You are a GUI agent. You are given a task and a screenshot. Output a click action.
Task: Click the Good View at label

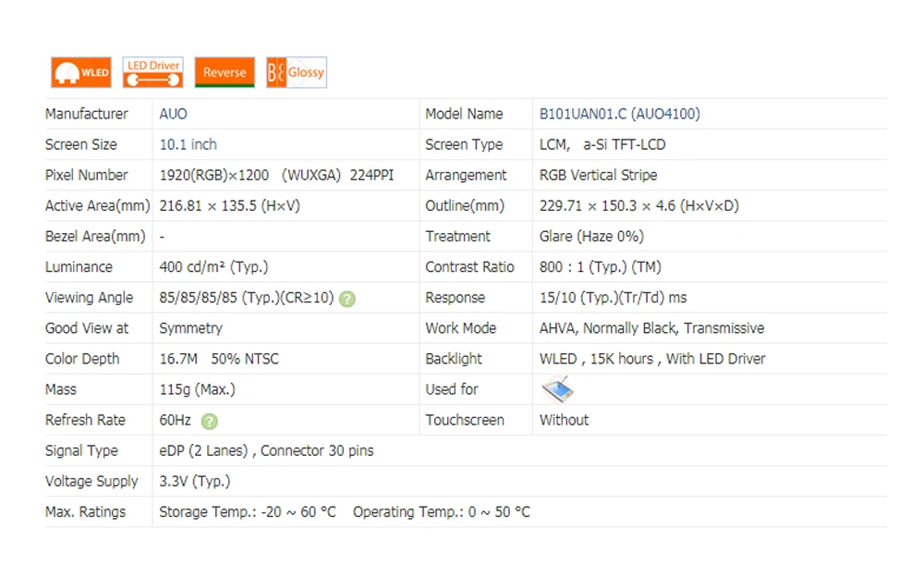click(87, 328)
